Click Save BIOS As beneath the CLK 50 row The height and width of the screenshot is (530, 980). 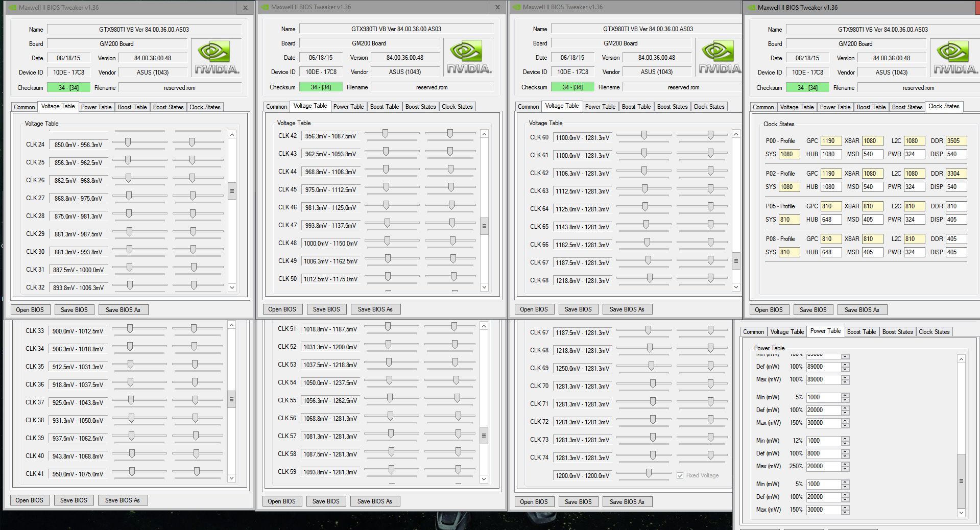(375, 309)
